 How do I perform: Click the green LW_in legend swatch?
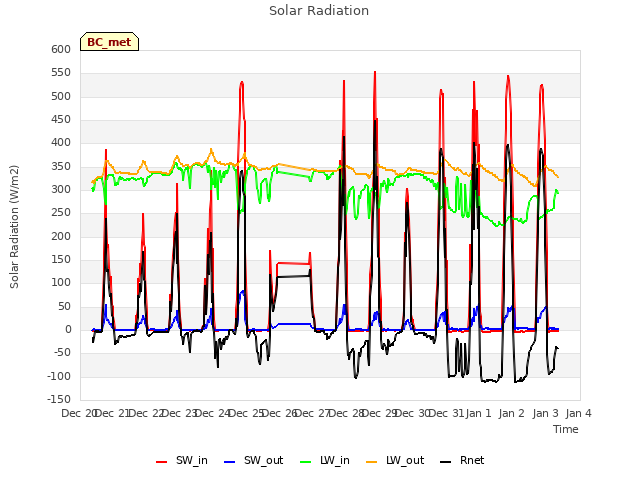tap(306, 462)
